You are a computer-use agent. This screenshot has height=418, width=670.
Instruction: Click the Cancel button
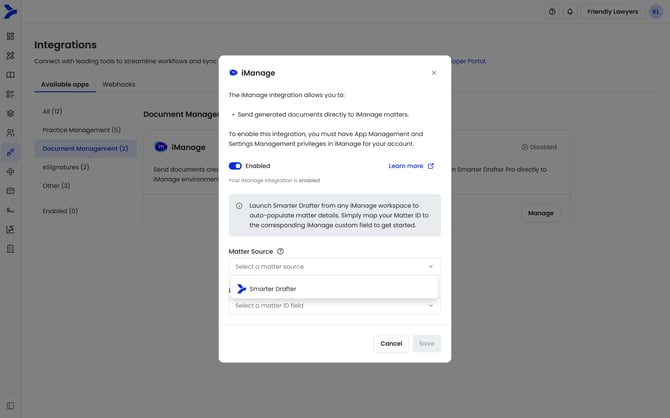[391, 343]
